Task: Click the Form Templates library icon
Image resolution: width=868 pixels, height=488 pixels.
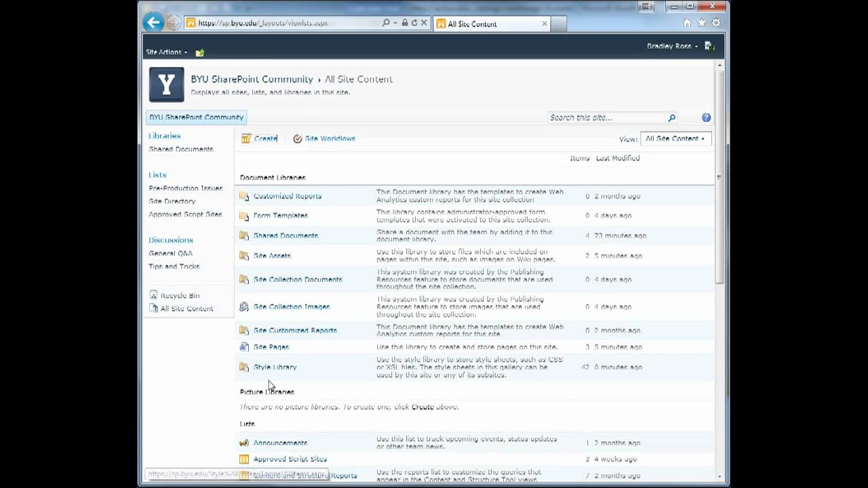Action: point(244,216)
